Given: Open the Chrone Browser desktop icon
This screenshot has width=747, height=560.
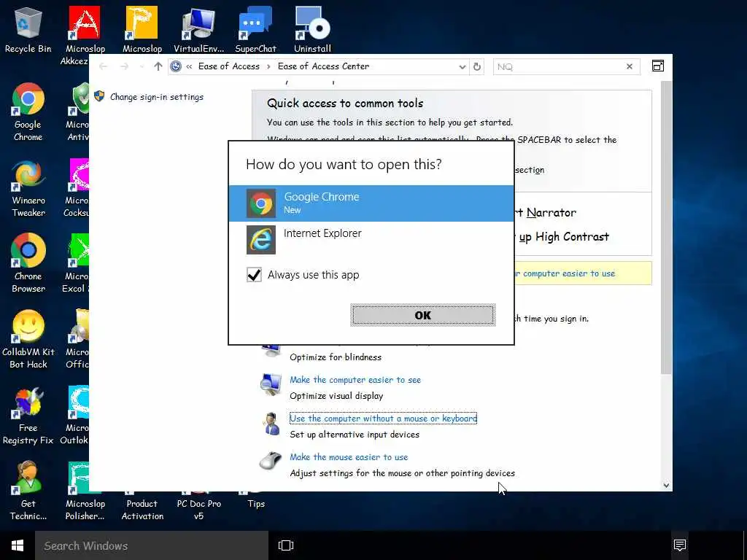Looking at the screenshot, I should (28, 263).
